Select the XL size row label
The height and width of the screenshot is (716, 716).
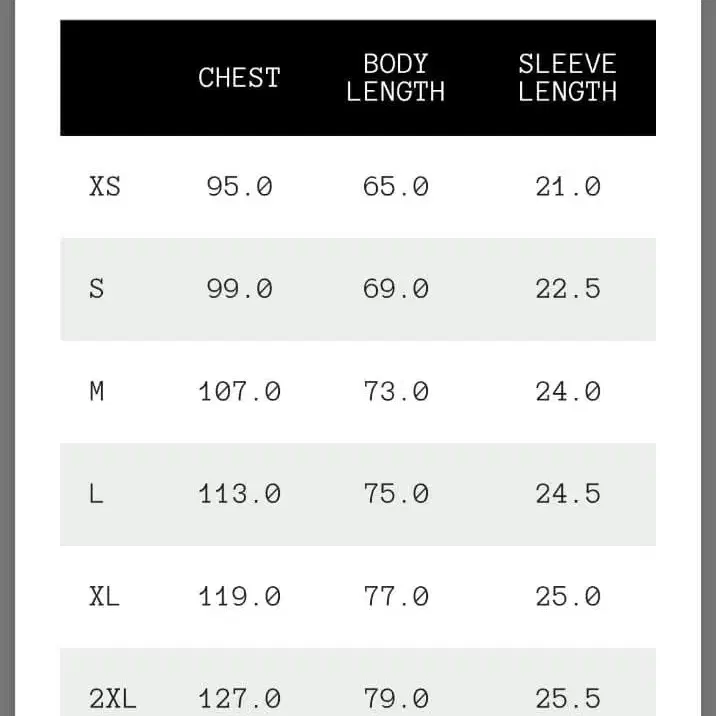(104, 597)
